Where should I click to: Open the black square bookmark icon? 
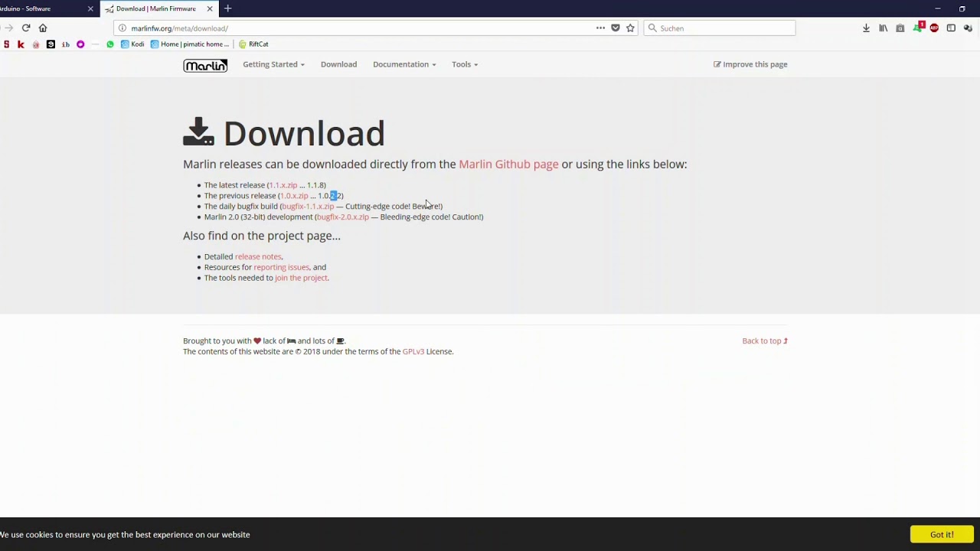(51, 44)
